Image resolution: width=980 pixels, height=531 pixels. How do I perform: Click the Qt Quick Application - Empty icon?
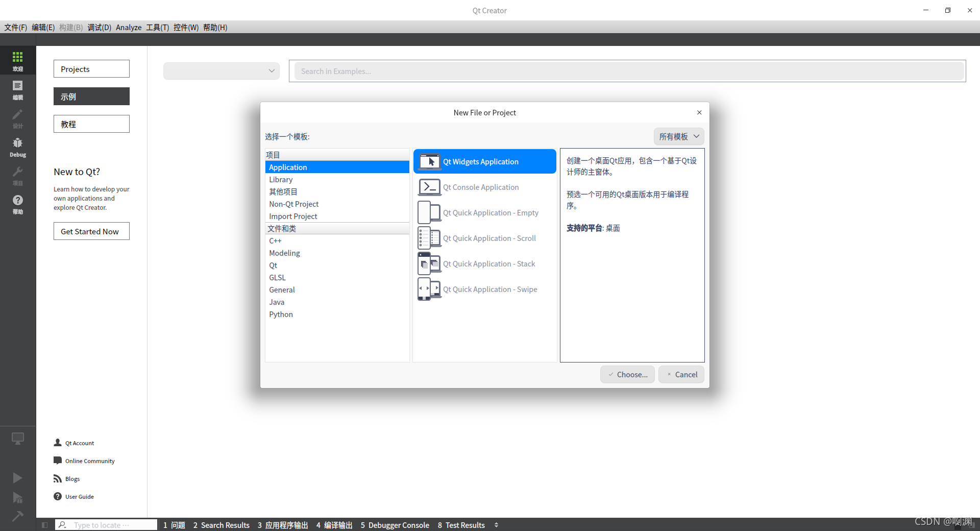click(x=429, y=212)
